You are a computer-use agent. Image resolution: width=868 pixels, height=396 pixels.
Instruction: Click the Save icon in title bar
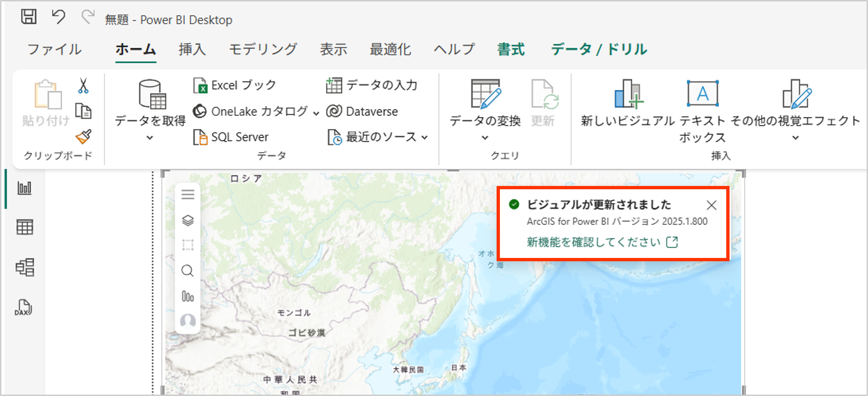click(x=29, y=17)
